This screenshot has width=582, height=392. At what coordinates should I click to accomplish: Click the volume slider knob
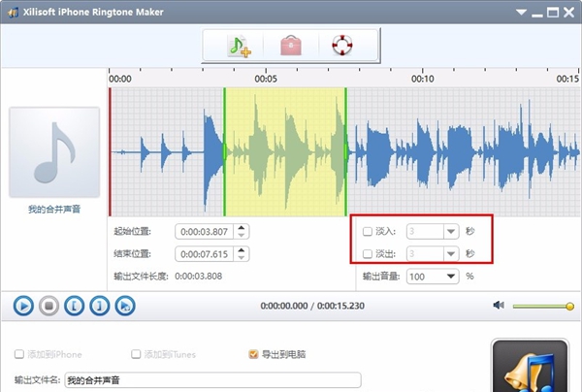pyautogui.click(x=569, y=307)
